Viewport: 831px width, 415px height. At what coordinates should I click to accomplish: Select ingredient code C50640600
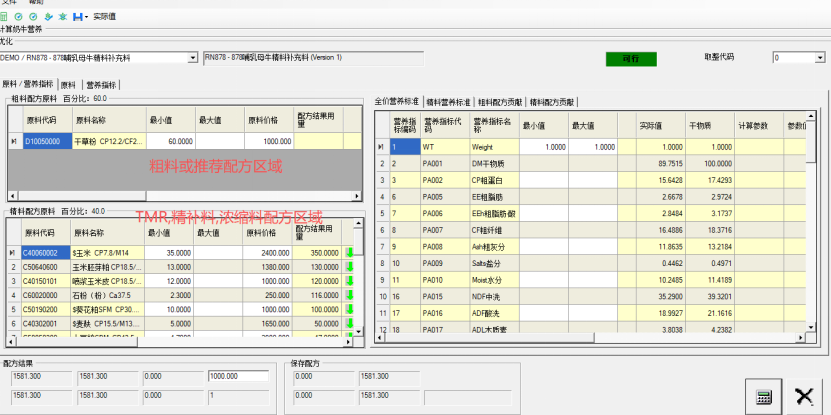coord(46,267)
